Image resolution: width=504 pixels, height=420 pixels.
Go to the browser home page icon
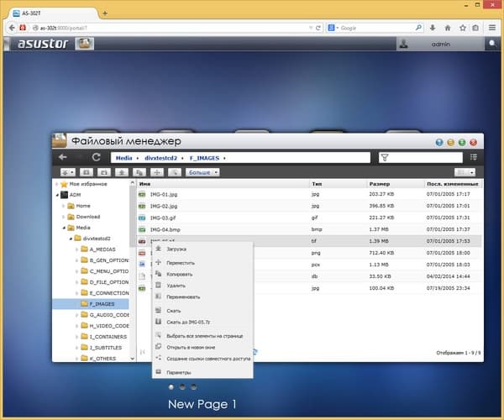[x=448, y=28]
